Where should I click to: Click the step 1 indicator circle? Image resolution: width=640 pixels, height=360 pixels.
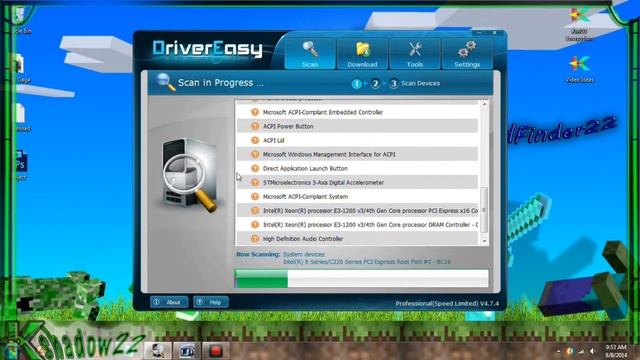(x=356, y=83)
